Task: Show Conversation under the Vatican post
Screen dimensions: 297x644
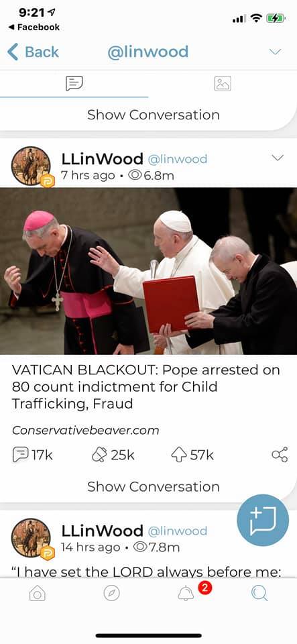Action: 154,487
